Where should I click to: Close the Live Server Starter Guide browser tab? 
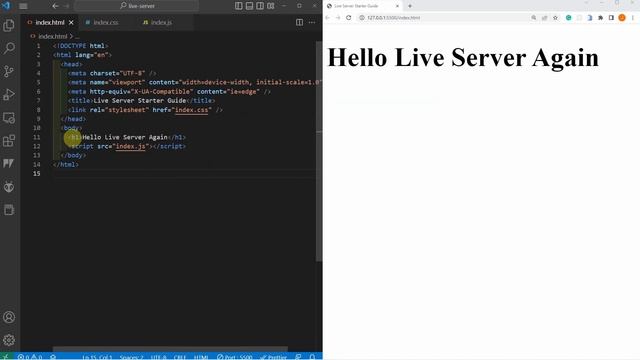[x=397, y=6]
